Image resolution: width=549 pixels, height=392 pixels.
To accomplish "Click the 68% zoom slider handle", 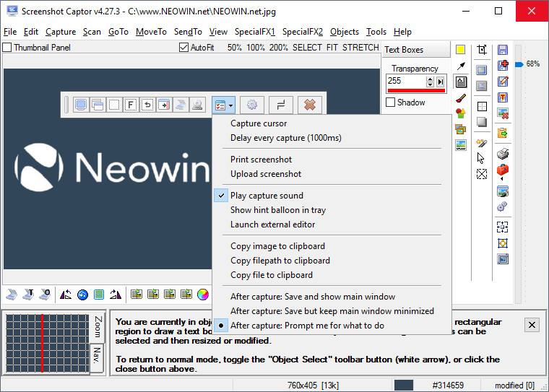I will (x=519, y=64).
